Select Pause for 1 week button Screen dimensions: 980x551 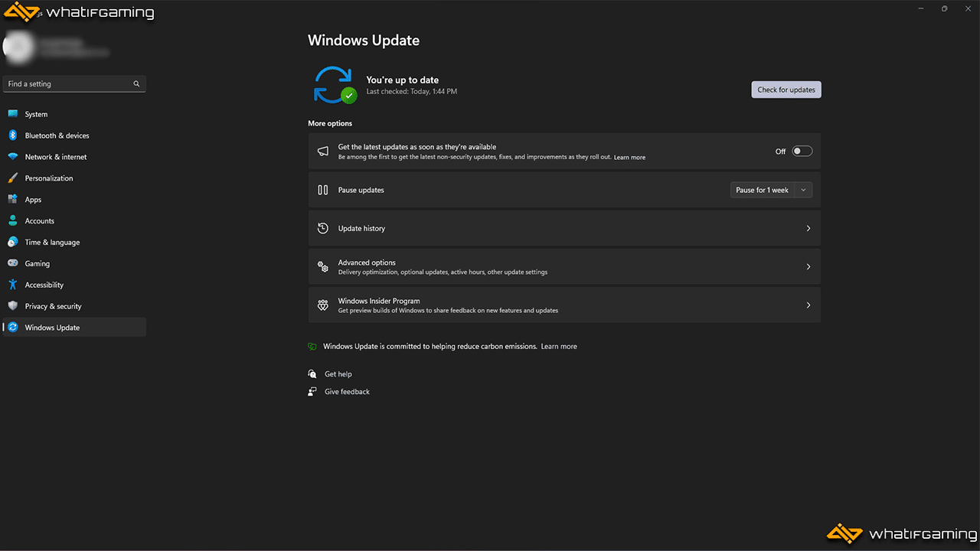pyautogui.click(x=763, y=190)
